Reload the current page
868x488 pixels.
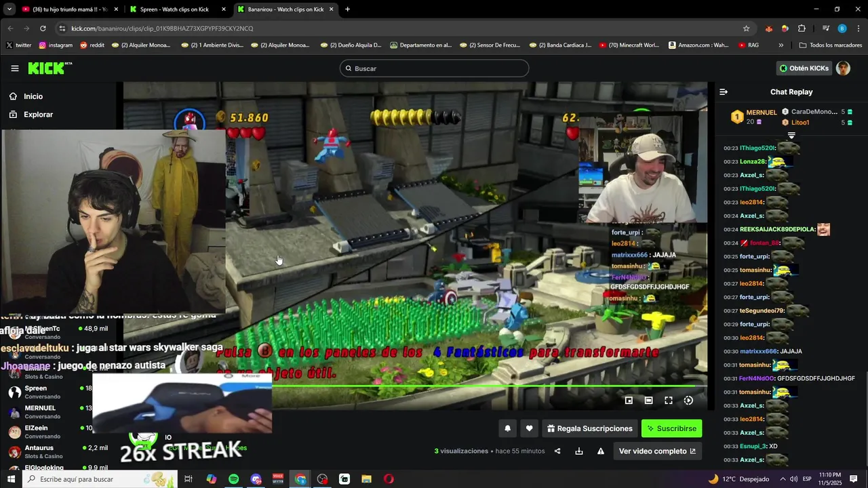click(43, 28)
